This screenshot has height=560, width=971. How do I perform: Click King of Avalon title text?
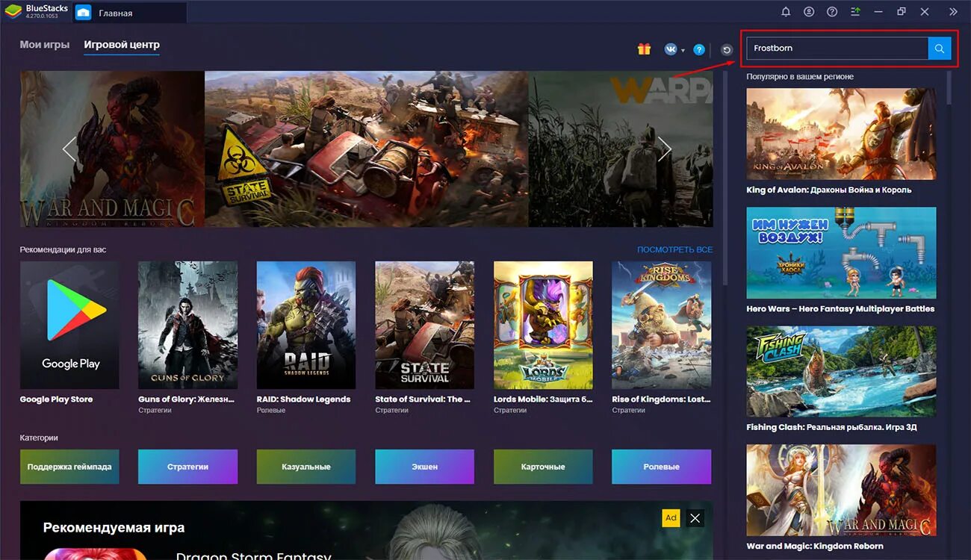829,190
